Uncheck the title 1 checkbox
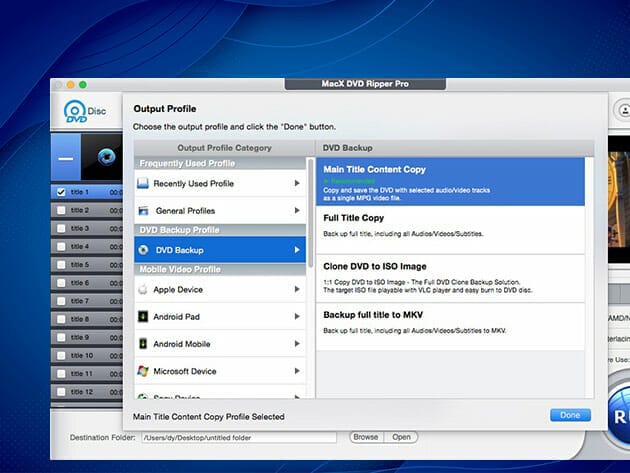 point(62,192)
